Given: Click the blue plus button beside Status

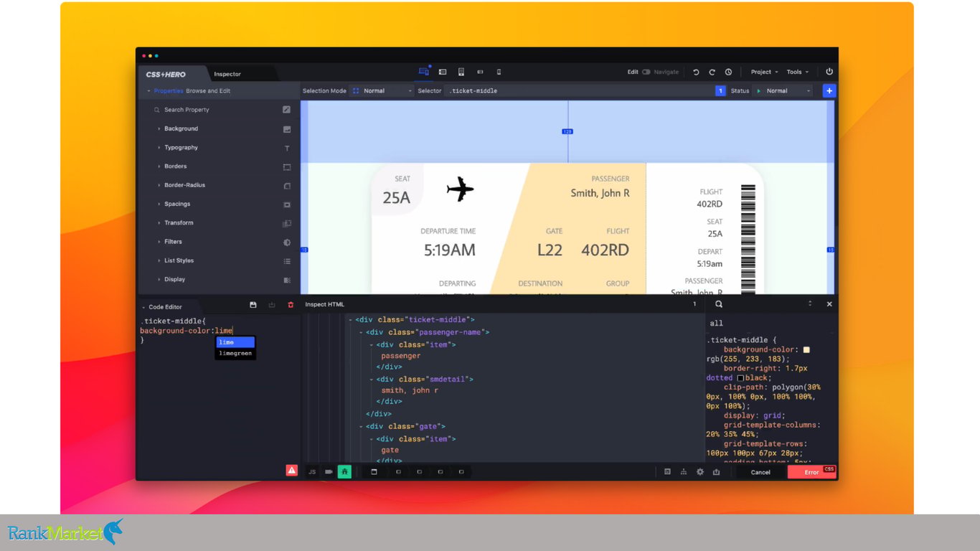Looking at the screenshot, I should coord(829,91).
